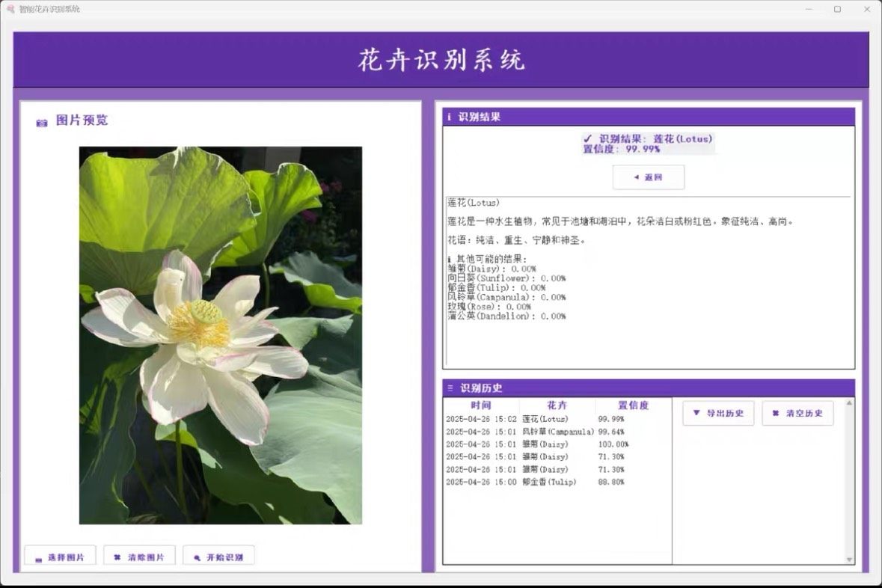Export history with 导出历史 button
Viewport: 882px width, 588px height.
coord(718,413)
